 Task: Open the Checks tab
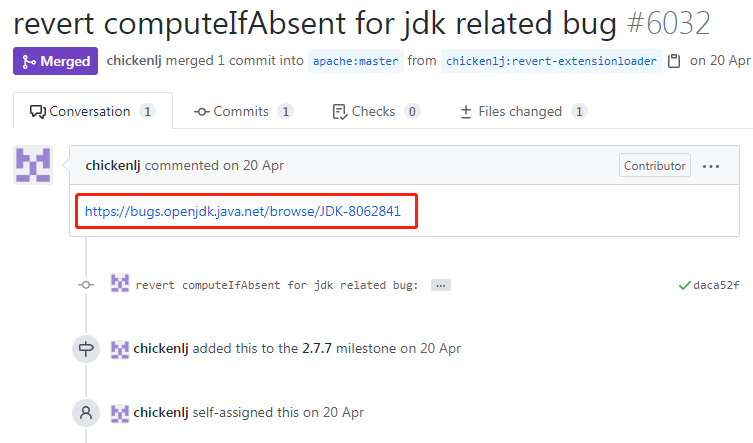point(376,111)
